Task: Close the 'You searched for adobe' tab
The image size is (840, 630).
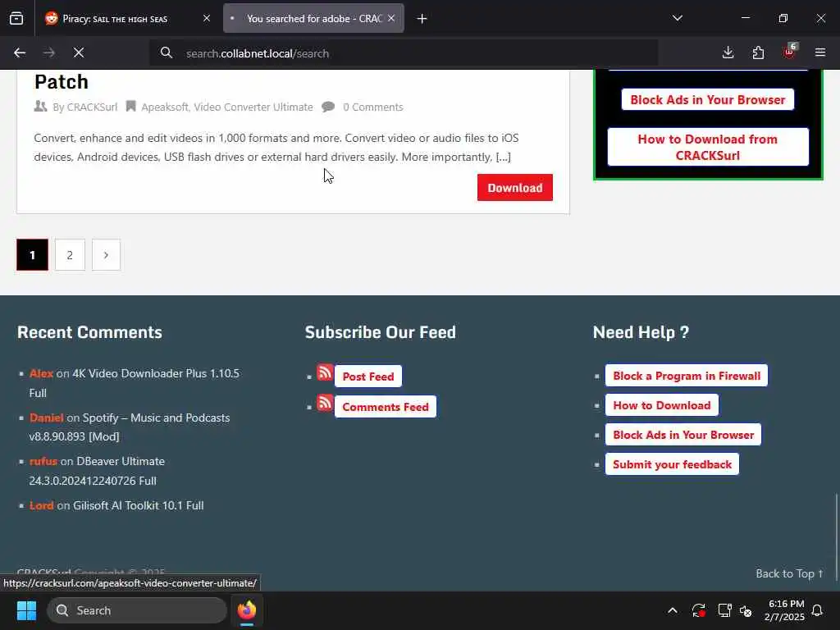Action: pyautogui.click(x=391, y=19)
